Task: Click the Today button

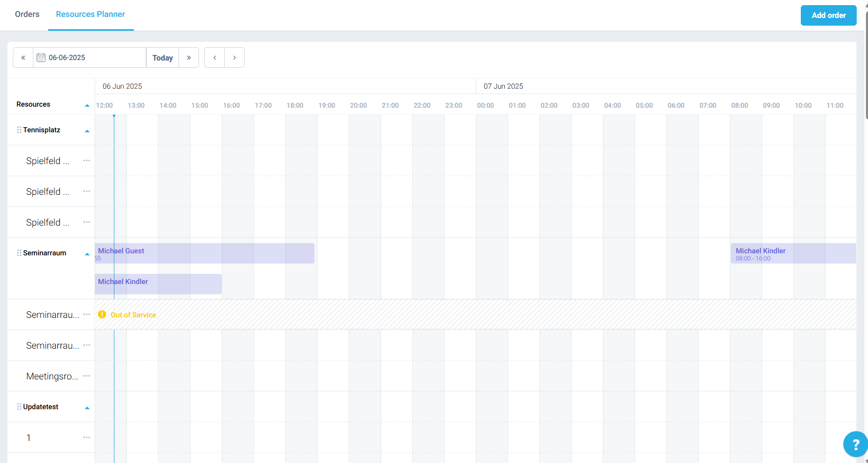Action: [x=163, y=57]
